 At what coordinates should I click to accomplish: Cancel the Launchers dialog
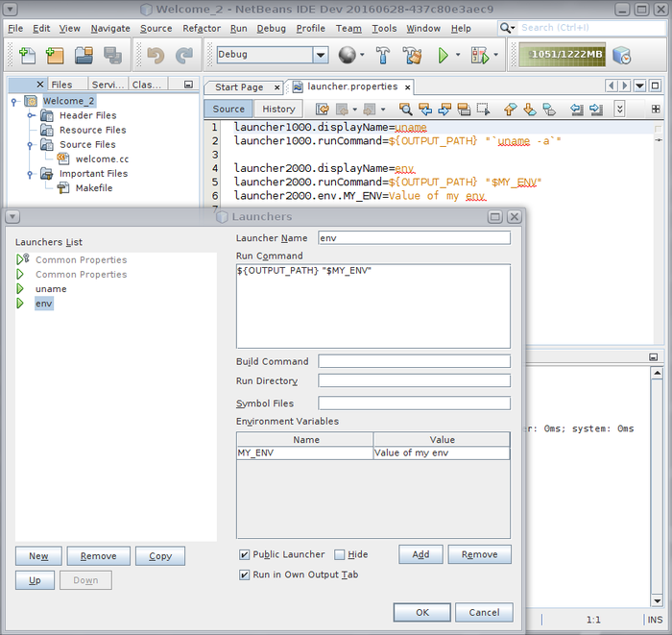484,612
